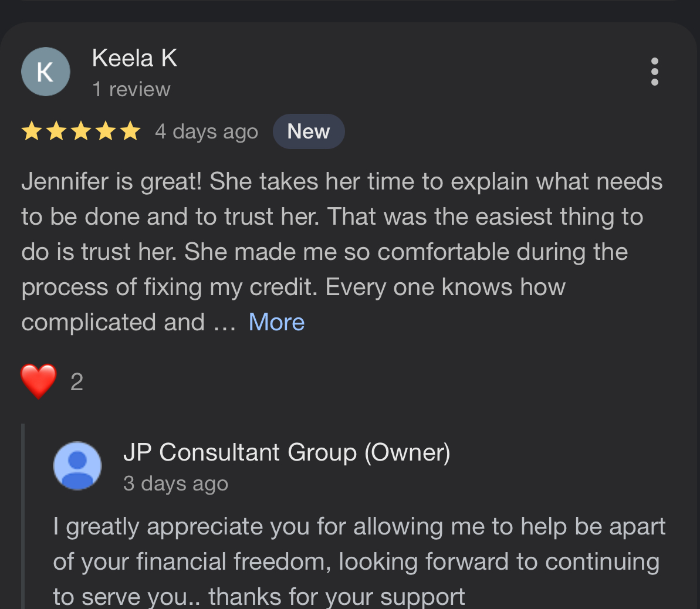Open the Keela K reviewer name
Screen dimensions: 700x609
pyautogui.click(x=134, y=58)
